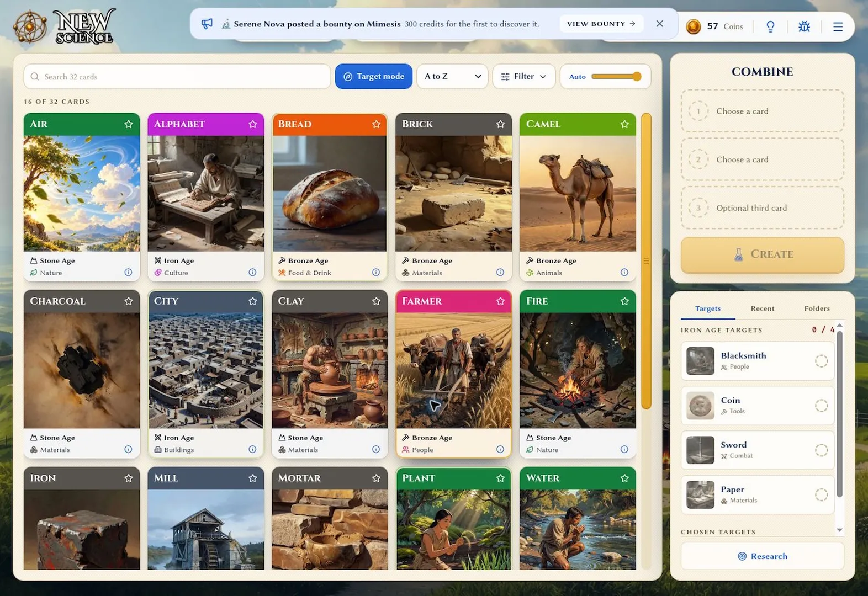Open the hamburger menu
The image size is (868, 596).
[838, 26]
